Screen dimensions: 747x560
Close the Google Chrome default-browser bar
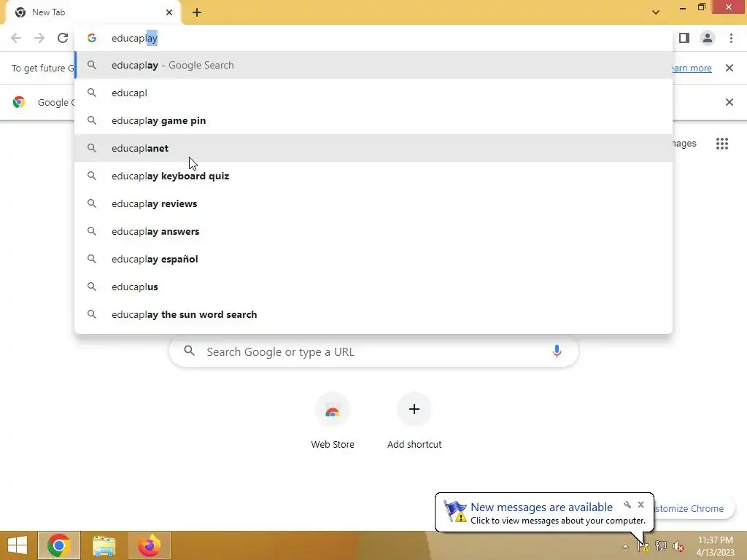[729, 102]
